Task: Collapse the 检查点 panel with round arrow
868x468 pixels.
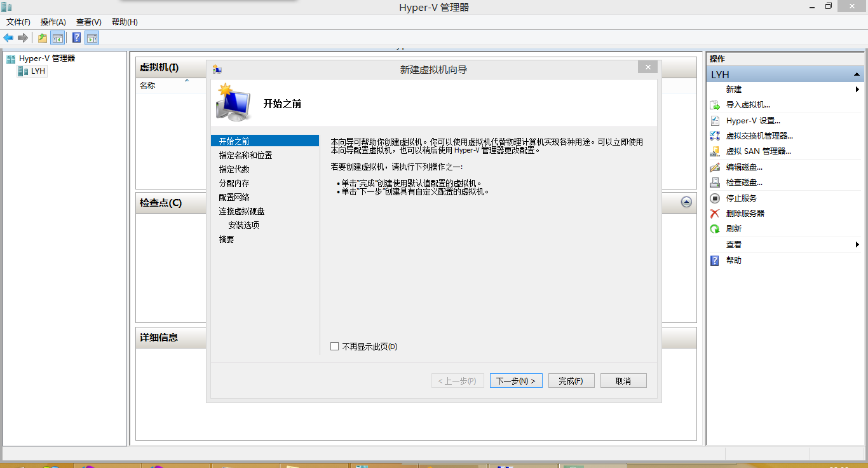Action: click(x=686, y=202)
